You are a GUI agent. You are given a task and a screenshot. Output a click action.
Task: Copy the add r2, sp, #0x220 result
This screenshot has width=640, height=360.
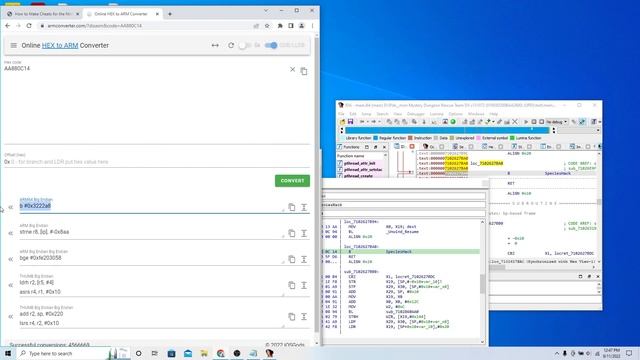click(291, 317)
